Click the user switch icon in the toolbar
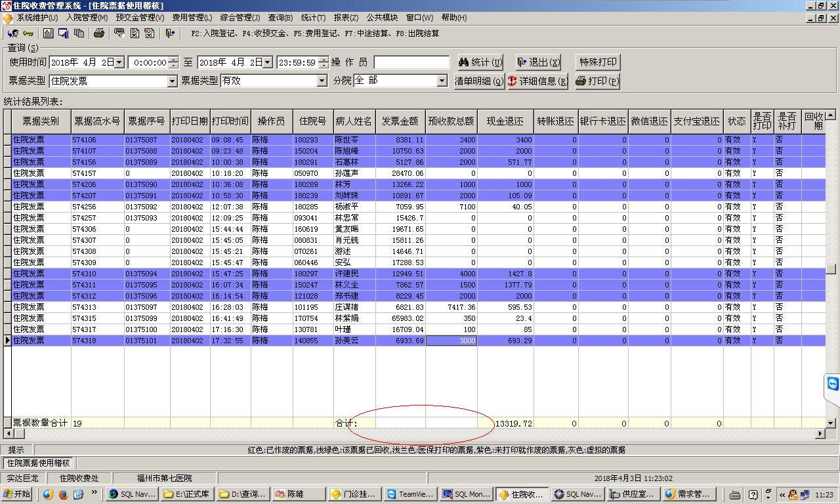Screen dimensions: 840x504 [12, 33]
